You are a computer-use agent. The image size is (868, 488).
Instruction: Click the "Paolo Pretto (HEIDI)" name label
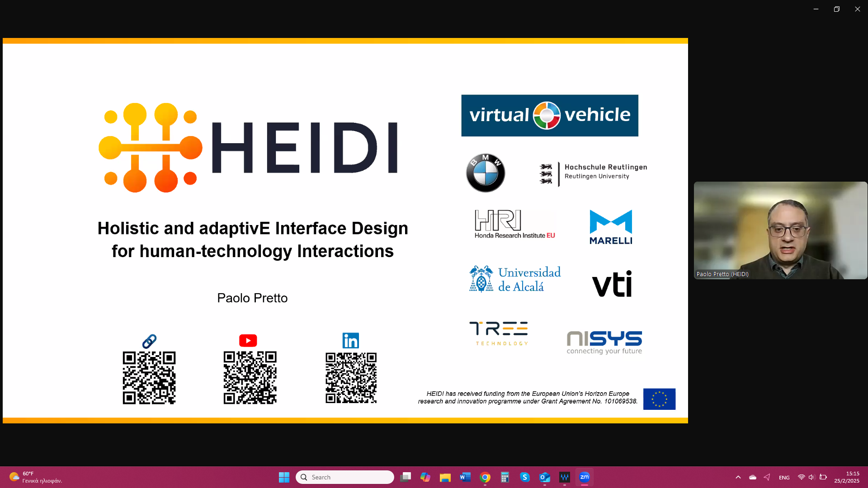722,274
